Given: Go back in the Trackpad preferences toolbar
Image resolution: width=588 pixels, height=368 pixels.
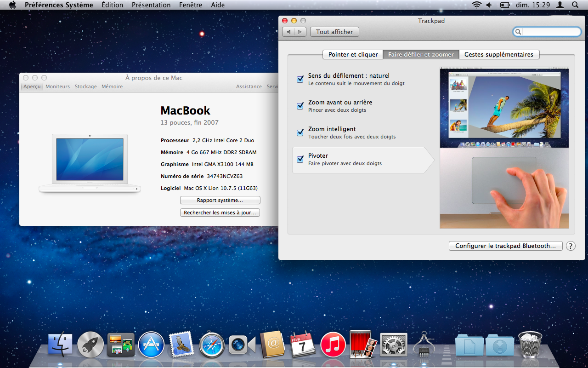Looking at the screenshot, I should (288, 32).
